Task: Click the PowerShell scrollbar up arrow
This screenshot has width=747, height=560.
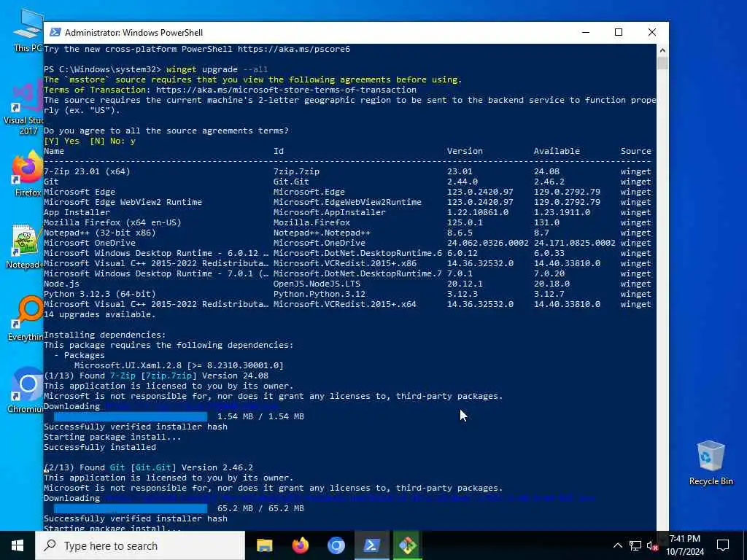Action: point(662,50)
